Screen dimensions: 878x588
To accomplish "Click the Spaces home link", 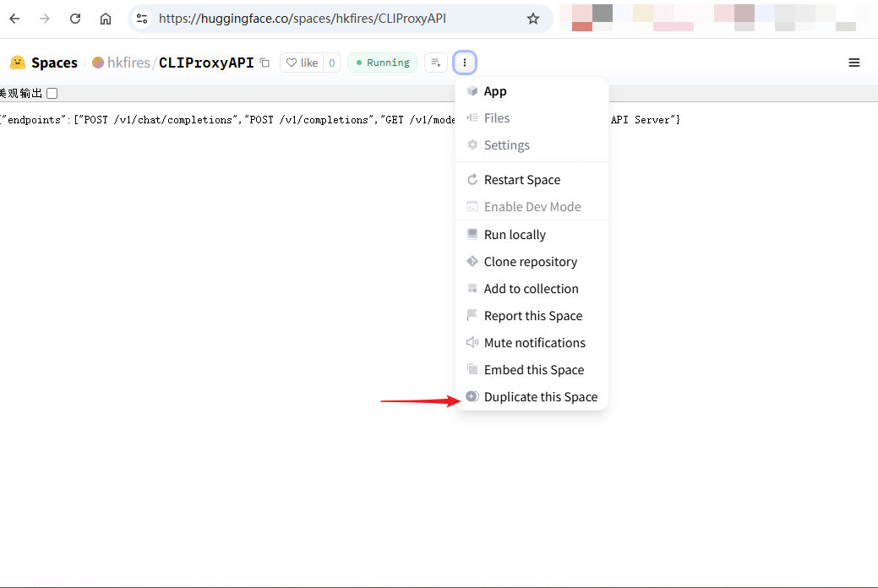I will (x=54, y=63).
